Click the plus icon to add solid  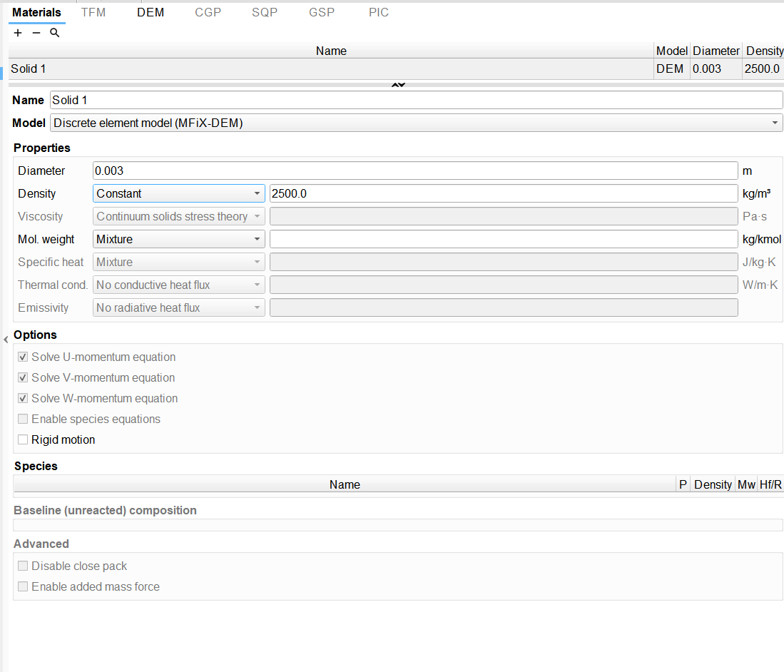click(x=19, y=33)
